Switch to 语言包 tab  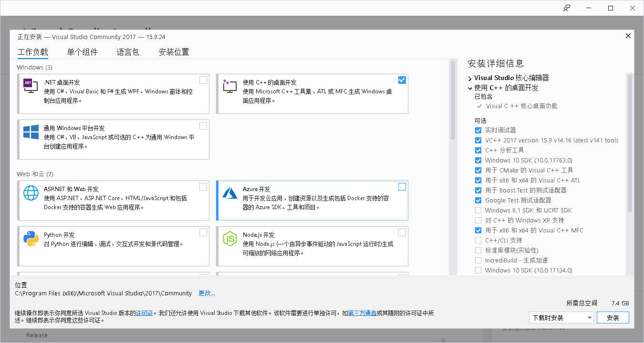tap(128, 52)
